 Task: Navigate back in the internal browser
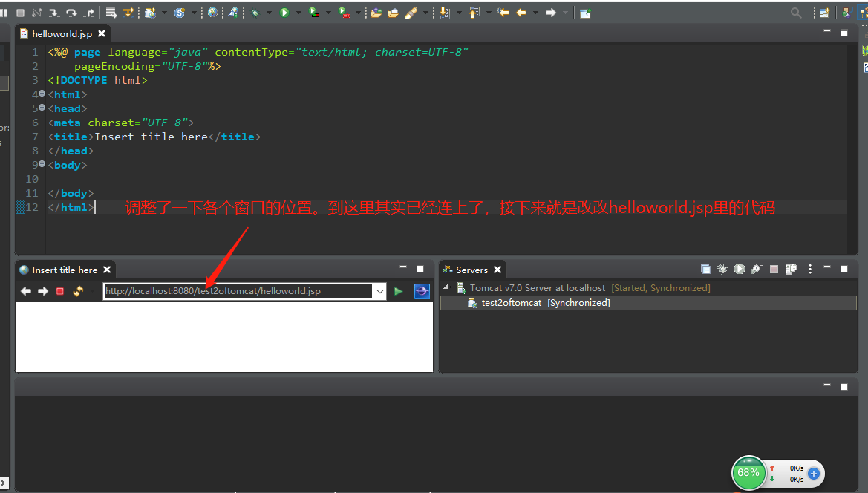click(x=26, y=291)
